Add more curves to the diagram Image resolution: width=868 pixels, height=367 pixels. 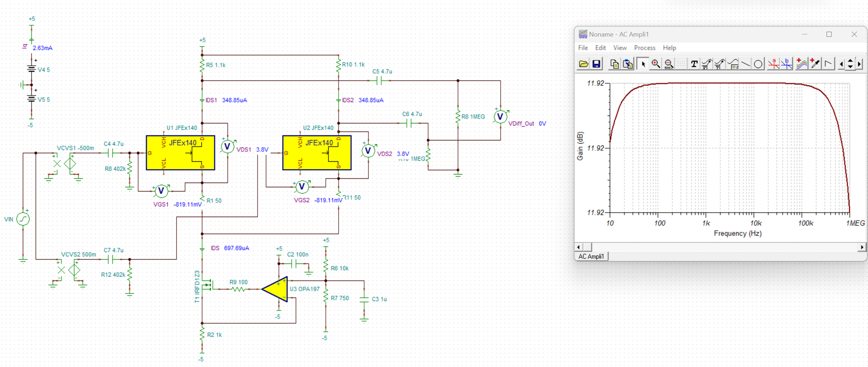801,64
